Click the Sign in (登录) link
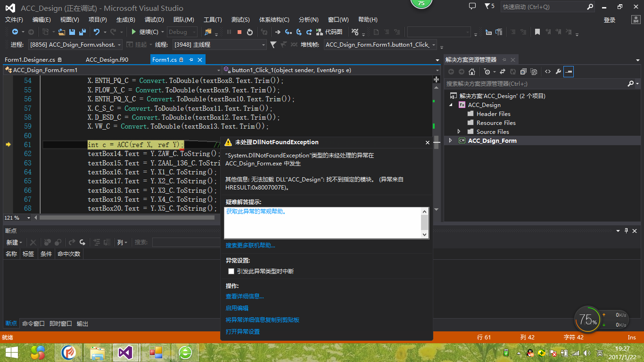This screenshot has width=644, height=362. pos(610,20)
